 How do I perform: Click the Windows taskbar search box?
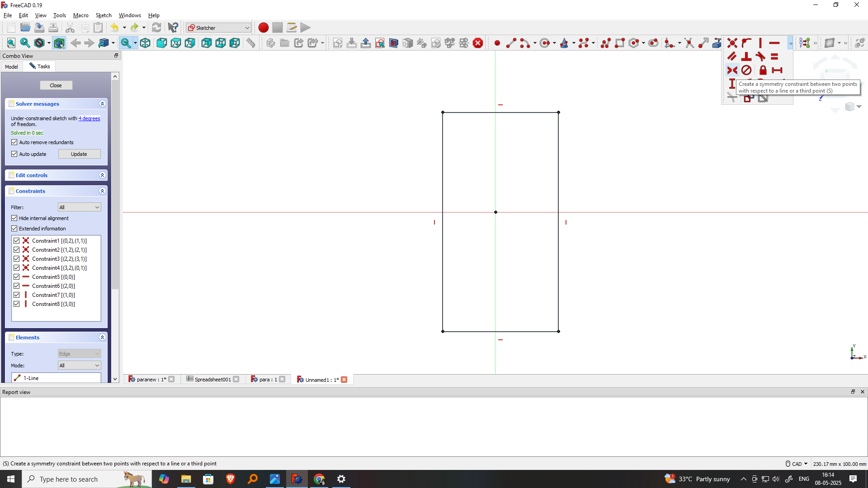[87, 479]
